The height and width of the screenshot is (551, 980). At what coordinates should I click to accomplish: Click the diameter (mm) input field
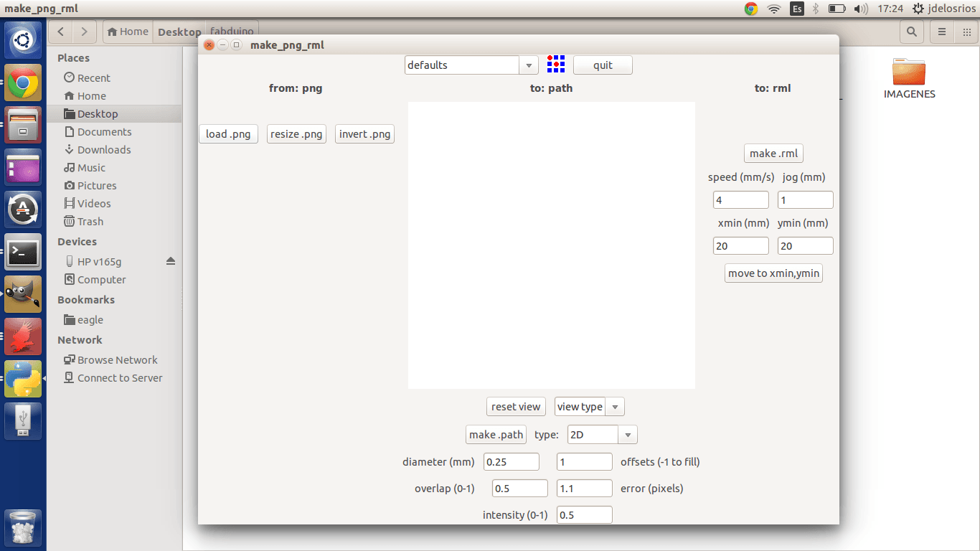[x=512, y=461]
